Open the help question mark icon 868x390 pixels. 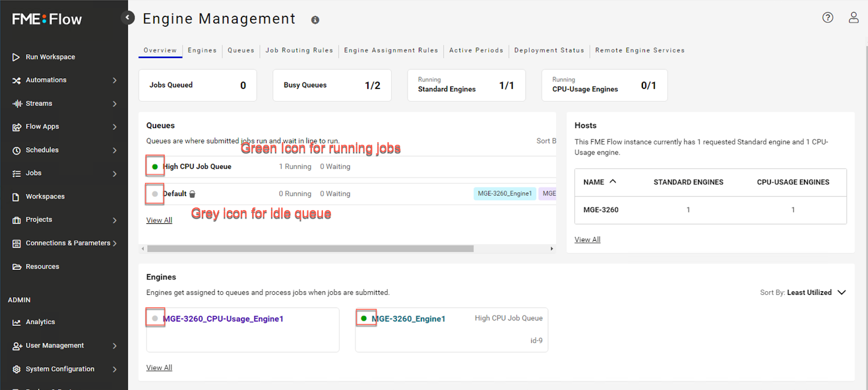[x=828, y=17]
